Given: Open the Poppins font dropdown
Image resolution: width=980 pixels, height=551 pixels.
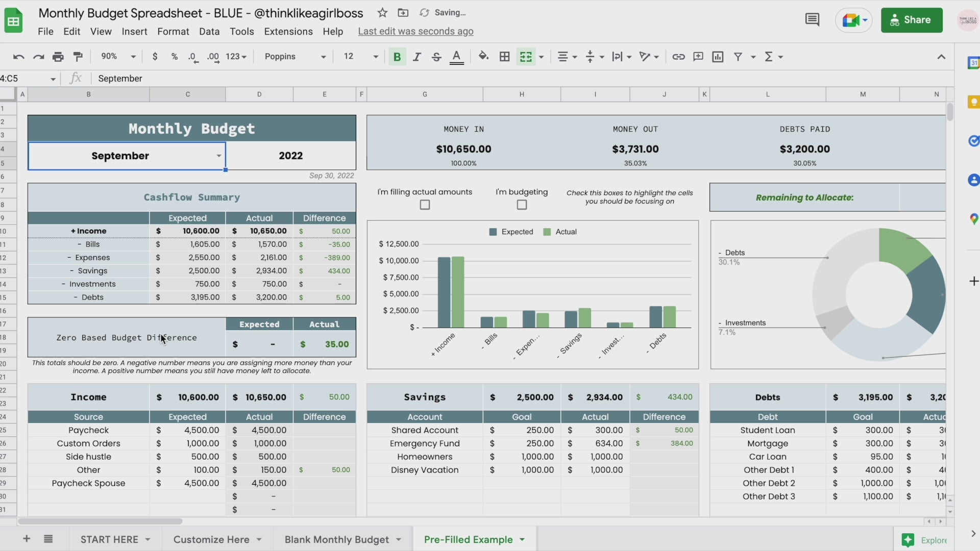Looking at the screenshot, I should (295, 57).
